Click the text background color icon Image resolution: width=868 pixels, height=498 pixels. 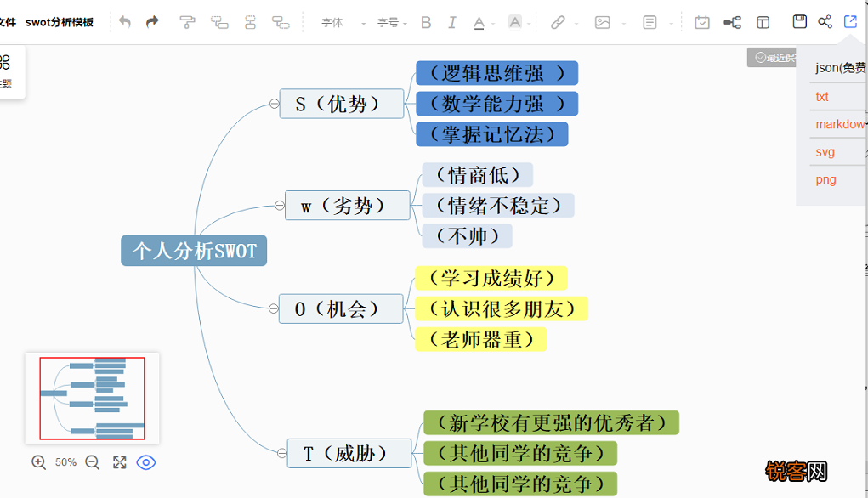point(515,22)
